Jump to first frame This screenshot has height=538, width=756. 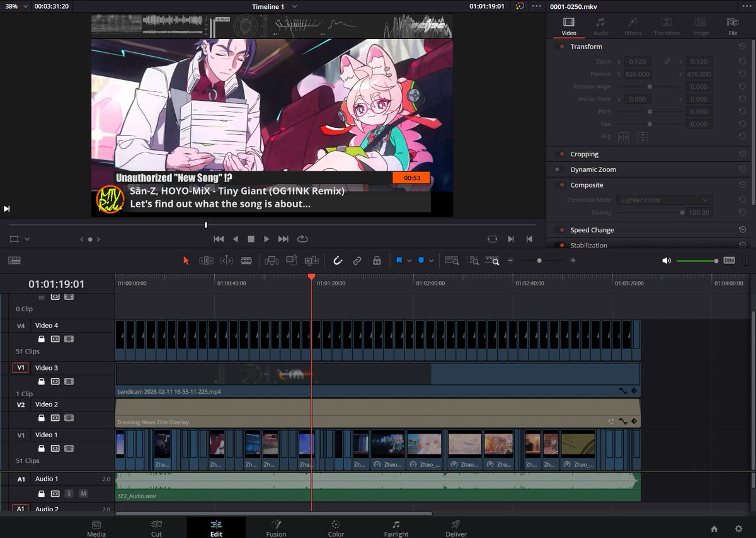click(219, 239)
